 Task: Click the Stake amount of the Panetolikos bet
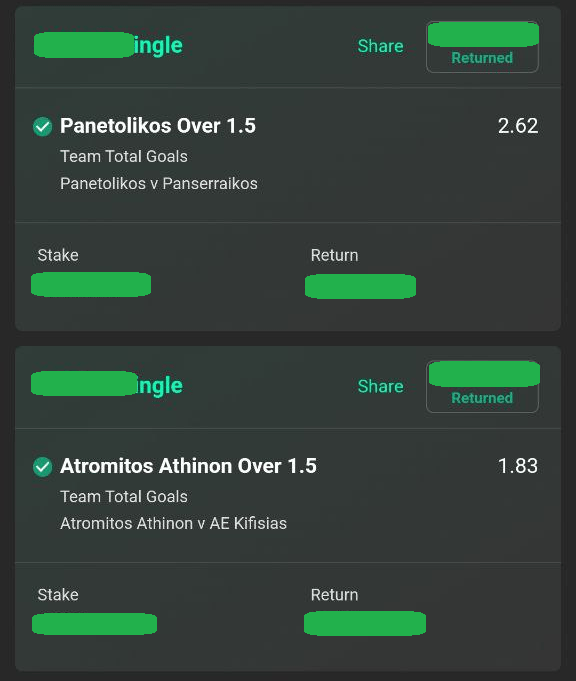pos(91,284)
